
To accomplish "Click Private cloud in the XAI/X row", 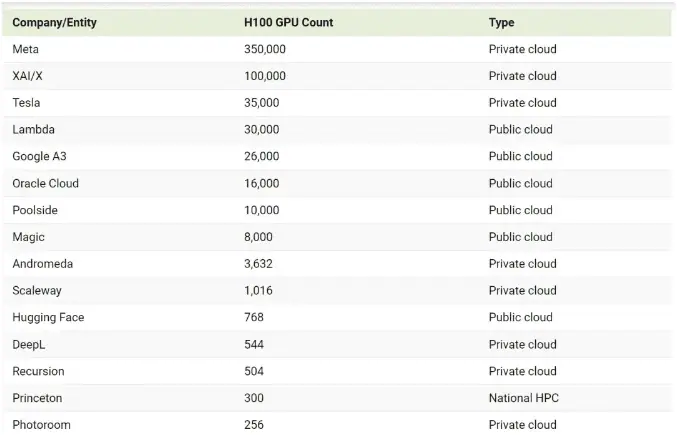I will point(522,76).
